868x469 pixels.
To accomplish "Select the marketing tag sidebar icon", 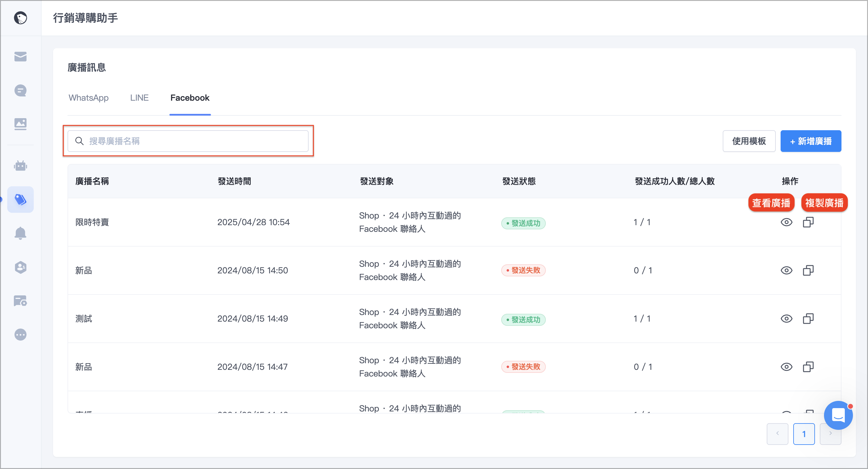I will 20,200.
